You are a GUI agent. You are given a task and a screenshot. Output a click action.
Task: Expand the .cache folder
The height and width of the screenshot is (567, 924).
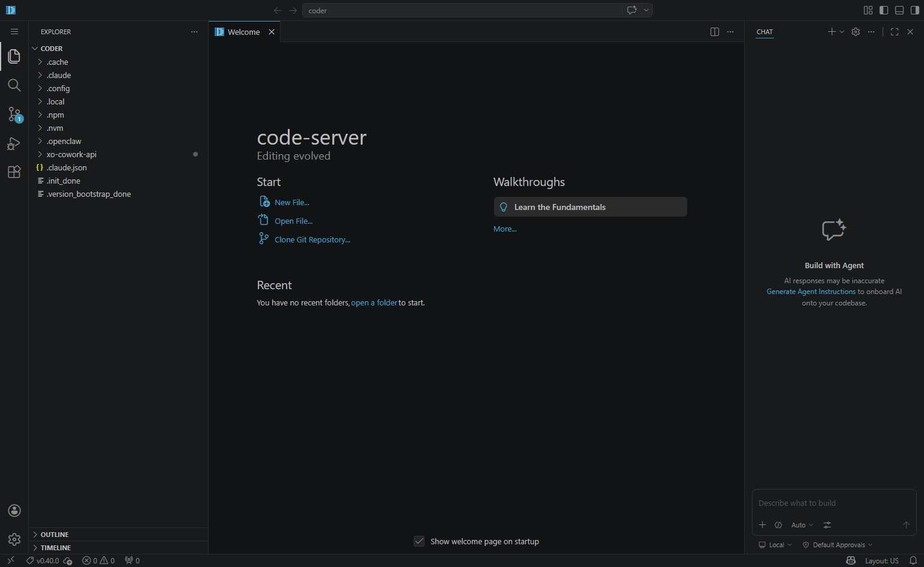(x=118, y=62)
